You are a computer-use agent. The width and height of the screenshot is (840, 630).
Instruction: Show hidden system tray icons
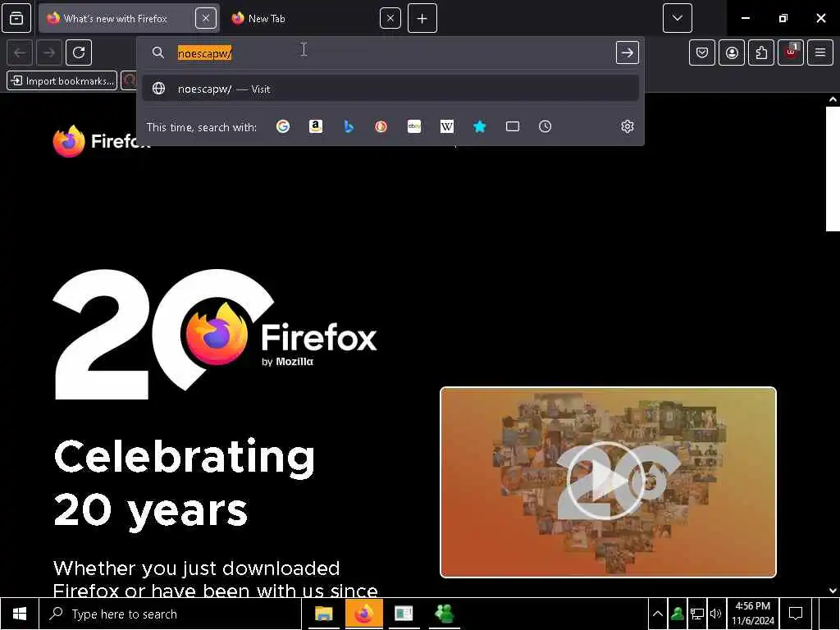pyautogui.click(x=657, y=614)
